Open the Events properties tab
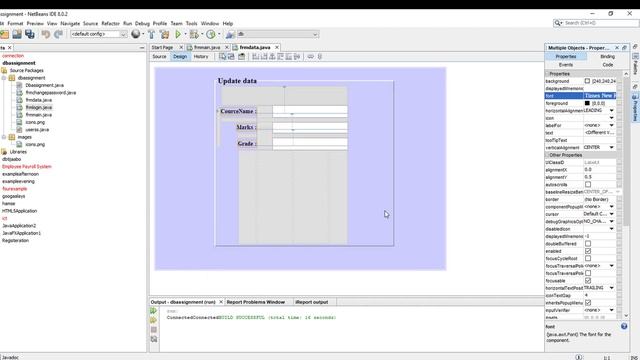Viewport: 640px width, 360px height. coord(566,65)
